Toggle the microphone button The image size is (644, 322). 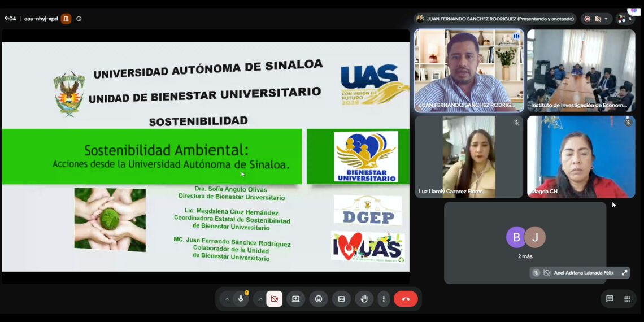click(x=241, y=299)
